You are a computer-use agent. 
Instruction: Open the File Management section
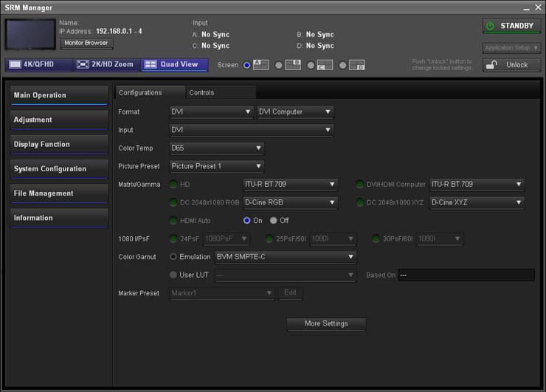tap(59, 193)
